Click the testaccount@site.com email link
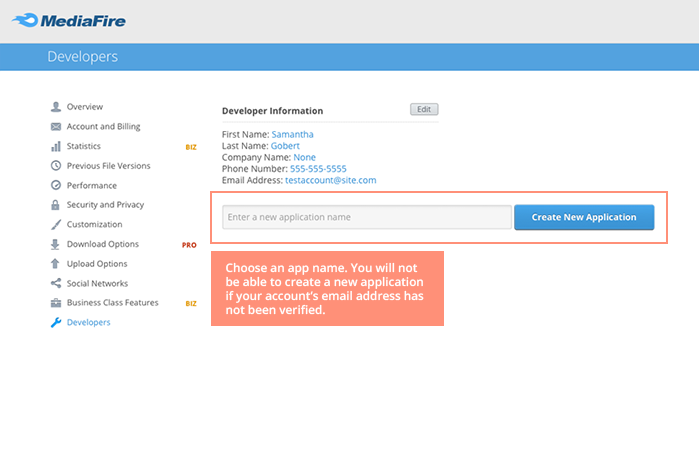Screen dimensions: 699x454 tap(330, 181)
